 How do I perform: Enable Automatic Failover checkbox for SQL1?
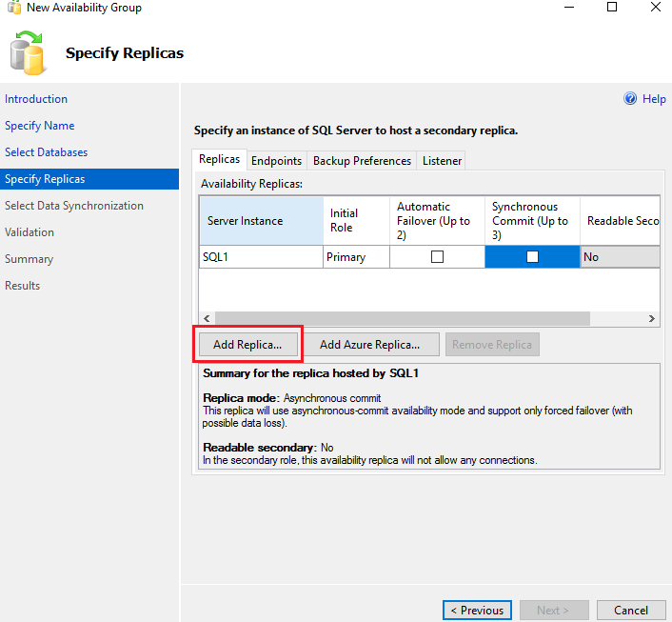pyautogui.click(x=437, y=256)
